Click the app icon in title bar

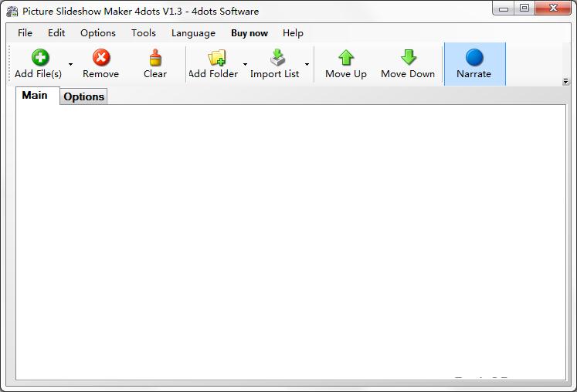(12, 12)
